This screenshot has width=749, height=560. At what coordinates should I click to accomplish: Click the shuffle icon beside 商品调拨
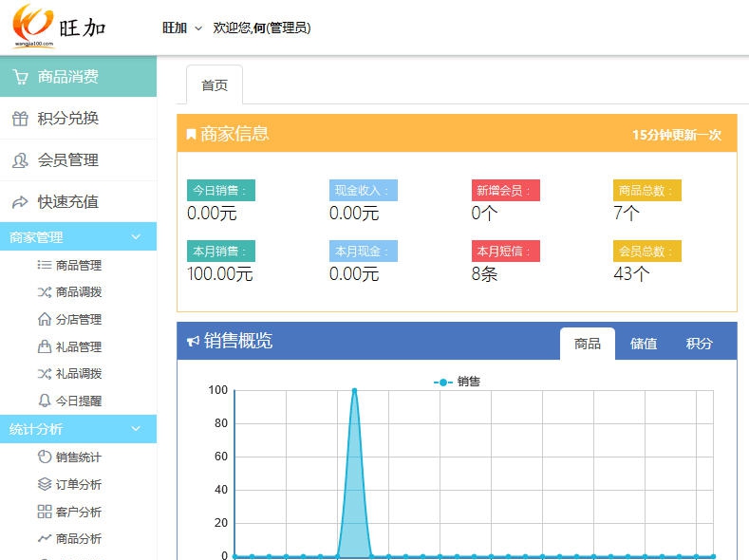coord(44,291)
